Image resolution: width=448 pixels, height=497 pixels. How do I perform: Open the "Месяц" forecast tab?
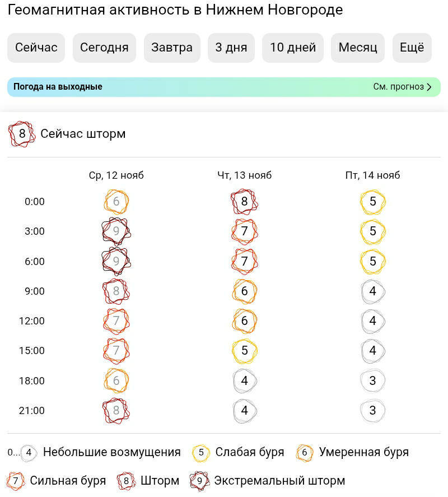(358, 48)
